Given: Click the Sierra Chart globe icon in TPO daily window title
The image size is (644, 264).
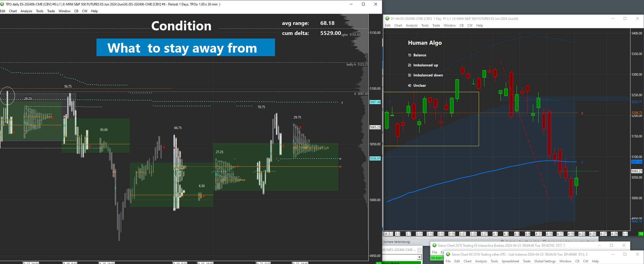Looking at the screenshot, I should click(2, 4).
